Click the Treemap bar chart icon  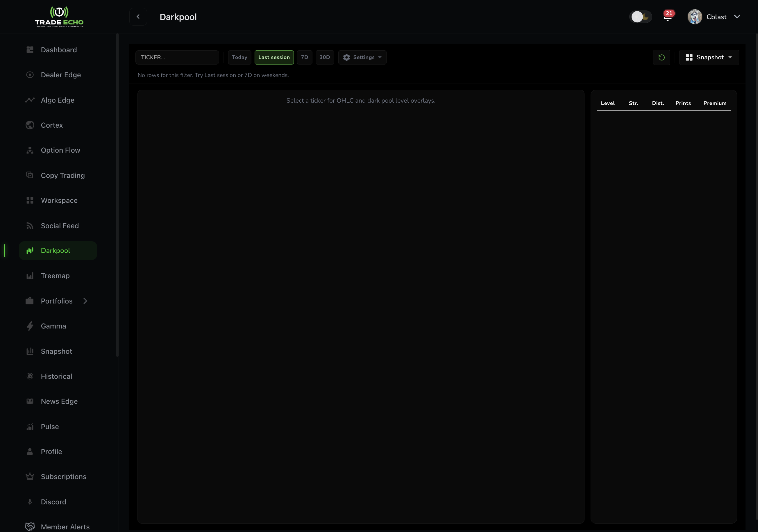30,276
